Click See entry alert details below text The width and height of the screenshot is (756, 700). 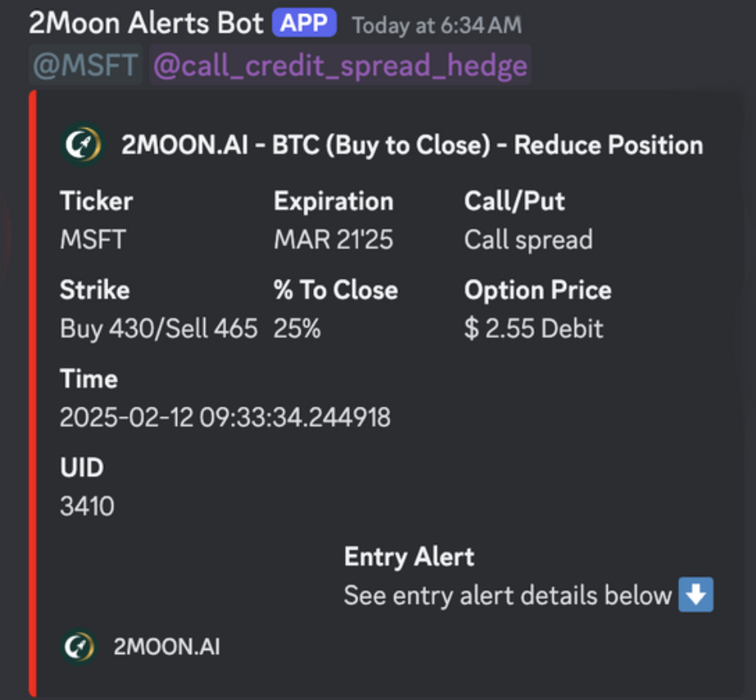(x=508, y=595)
